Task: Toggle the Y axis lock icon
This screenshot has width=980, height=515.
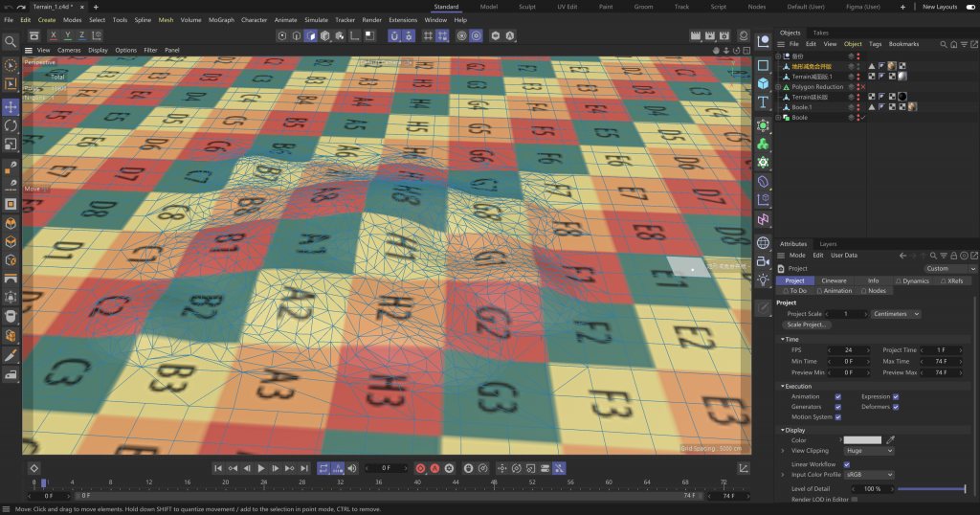Action: tap(68, 35)
